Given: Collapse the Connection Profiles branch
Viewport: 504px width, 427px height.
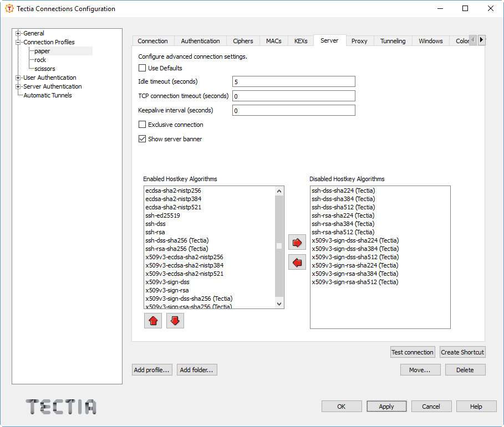Looking at the screenshot, I should [17, 42].
